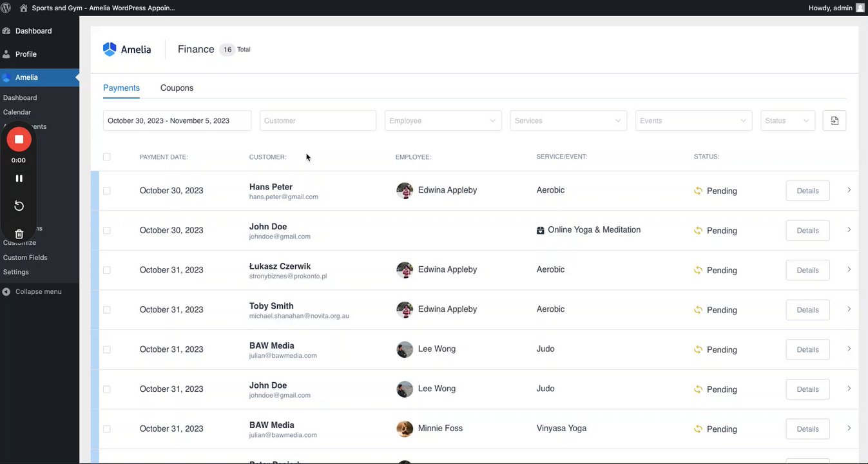The height and width of the screenshot is (464, 868).
Task: Restart the recording with the reset icon
Action: click(x=19, y=206)
